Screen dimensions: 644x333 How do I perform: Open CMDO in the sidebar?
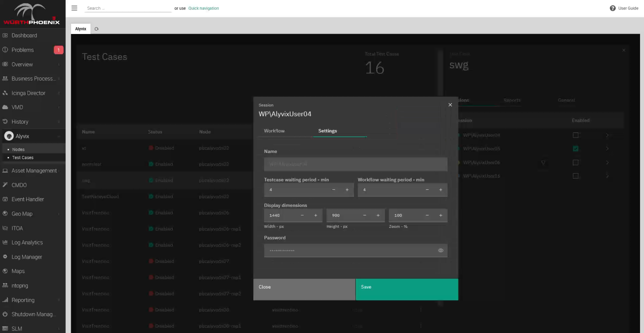tap(19, 185)
